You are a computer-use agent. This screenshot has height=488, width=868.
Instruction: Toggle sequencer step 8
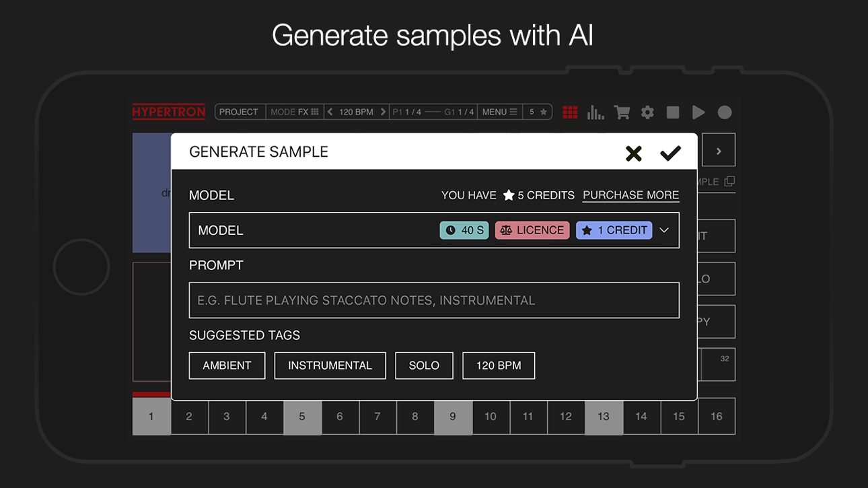click(x=415, y=417)
